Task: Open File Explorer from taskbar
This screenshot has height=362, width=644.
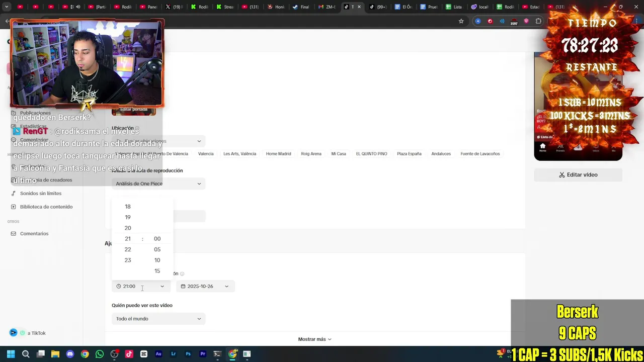Action: pos(55,354)
